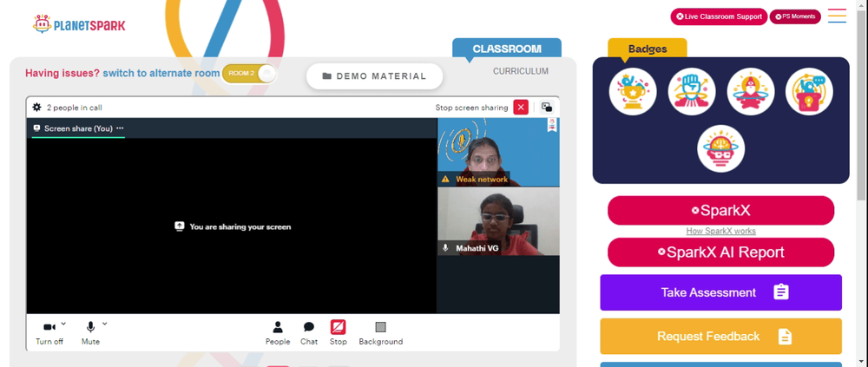The image size is (868, 367).
Task: Click Mahathi VG microphone icon
Action: click(x=445, y=248)
